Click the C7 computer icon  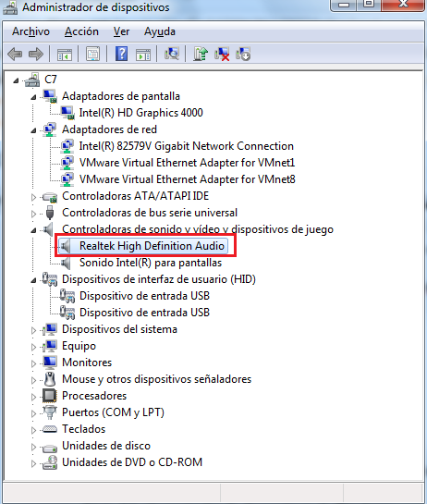(32, 80)
